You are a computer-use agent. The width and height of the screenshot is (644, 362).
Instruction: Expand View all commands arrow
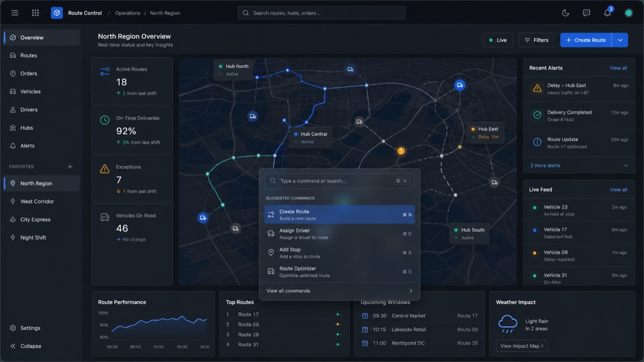pos(411,291)
